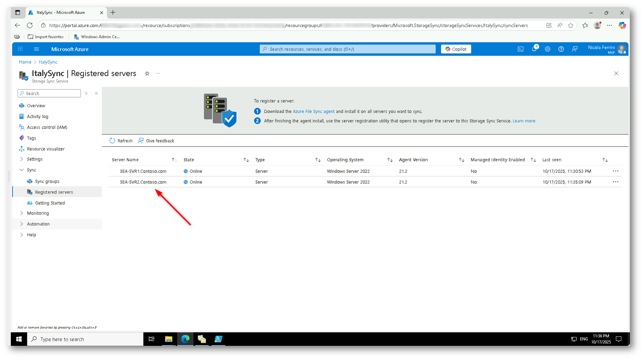Open more options for SEA-SVR2.Contoso.com

pyautogui.click(x=615, y=182)
